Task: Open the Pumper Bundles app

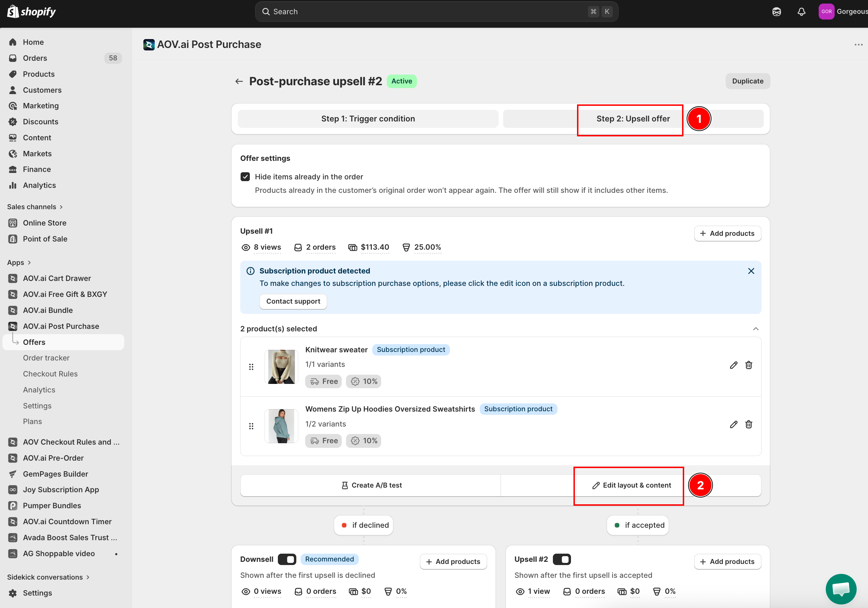Action: [x=63, y=505]
